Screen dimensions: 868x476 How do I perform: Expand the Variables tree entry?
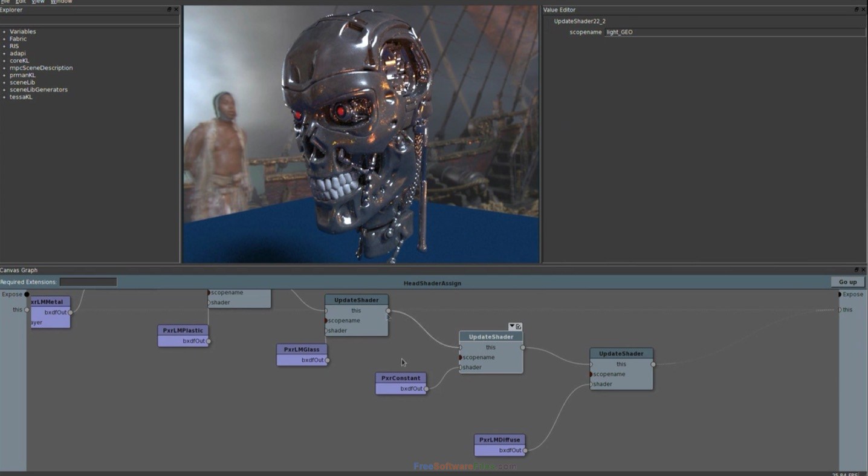pyautogui.click(x=4, y=31)
